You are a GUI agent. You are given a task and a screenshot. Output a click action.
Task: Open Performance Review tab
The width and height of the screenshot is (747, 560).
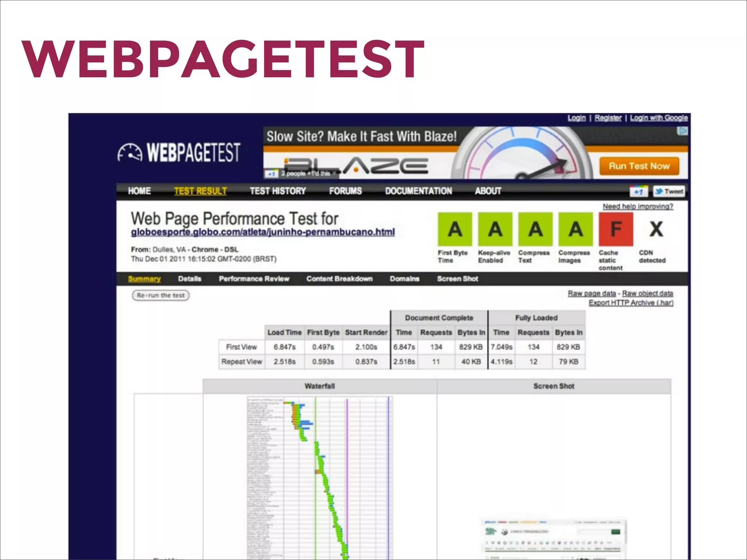254,279
